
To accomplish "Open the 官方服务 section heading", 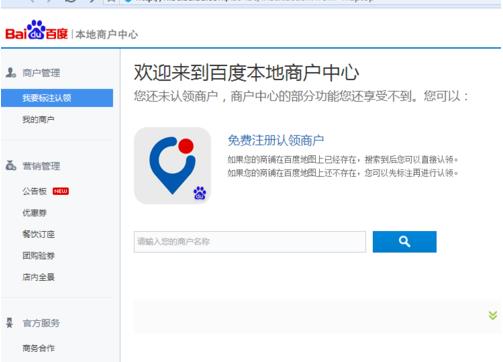I will click(x=41, y=323).
